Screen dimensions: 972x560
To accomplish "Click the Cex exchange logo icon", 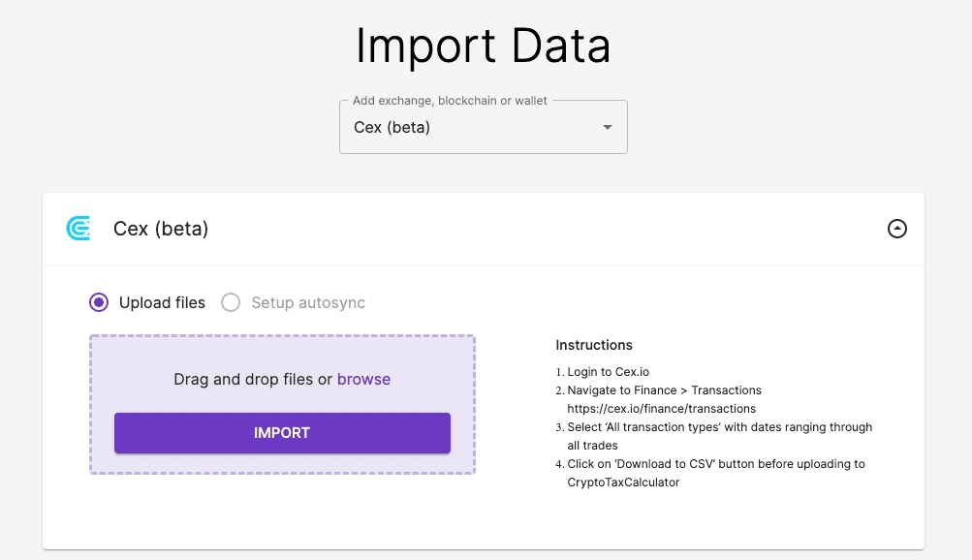I will (x=78, y=229).
